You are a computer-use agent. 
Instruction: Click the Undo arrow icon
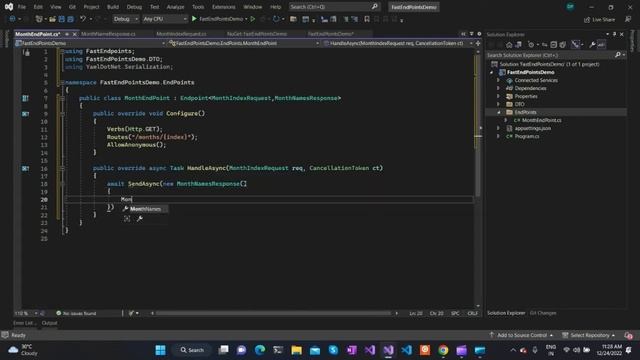pos(83,19)
